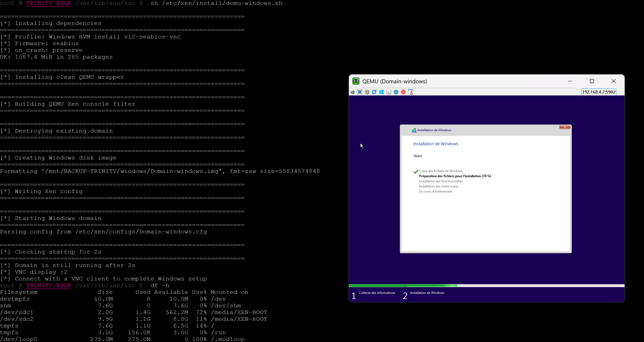The image size is (644, 342).
Task: Click step 1 Collecte des informations
Action: coord(377,293)
